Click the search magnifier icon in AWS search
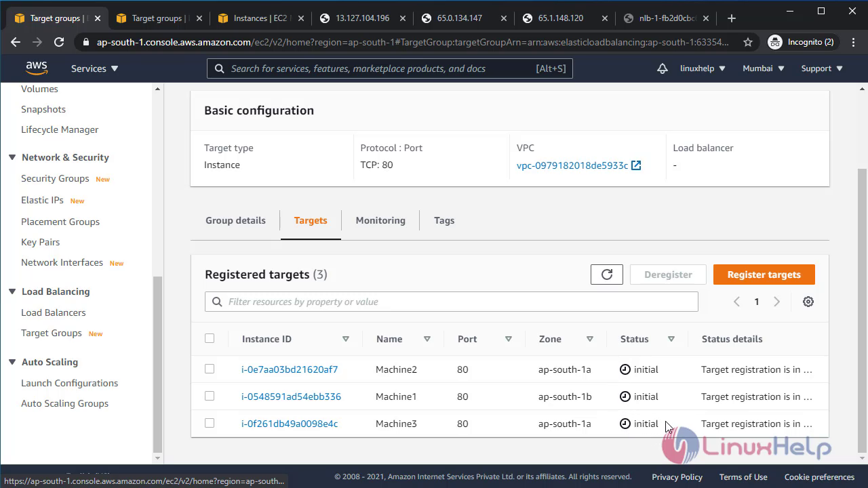Image resolution: width=868 pixels, height=488 pixels. (x=220, y=68)
